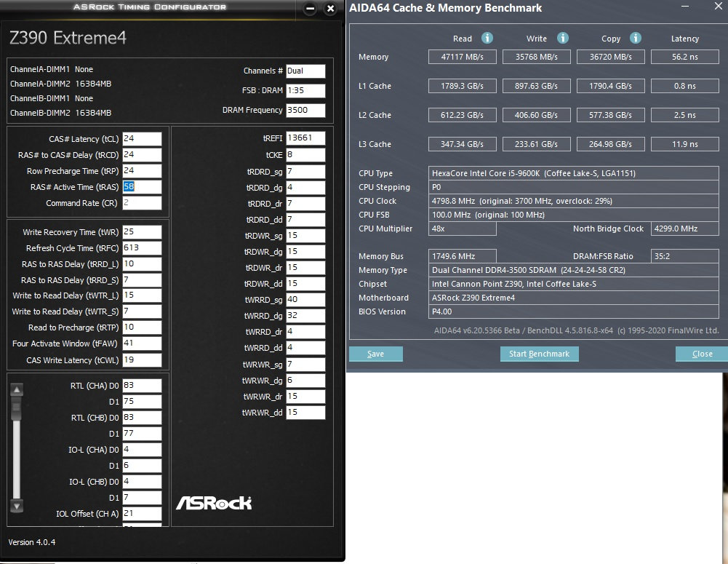Minimize the AIDA64 benchmark window
728x564 pixels.
click(x=685, y=7)
